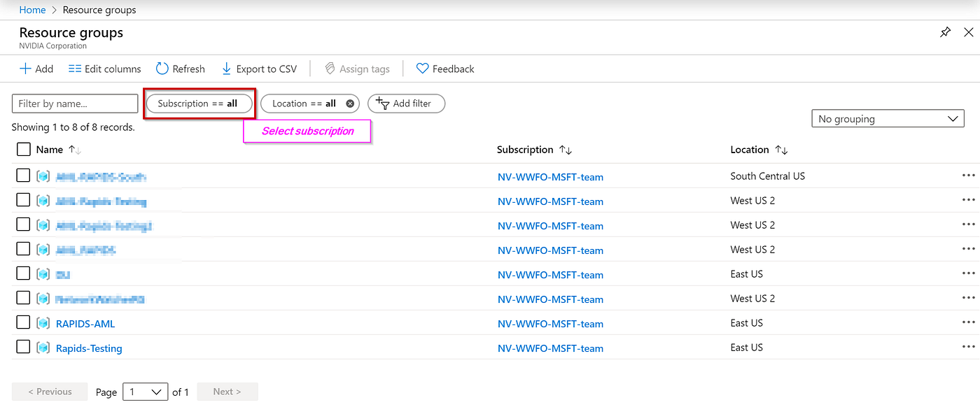Remove the Location filter with the x icon
Image resolution: width=980 pixels, height=407 pixels.
(350, 103)
